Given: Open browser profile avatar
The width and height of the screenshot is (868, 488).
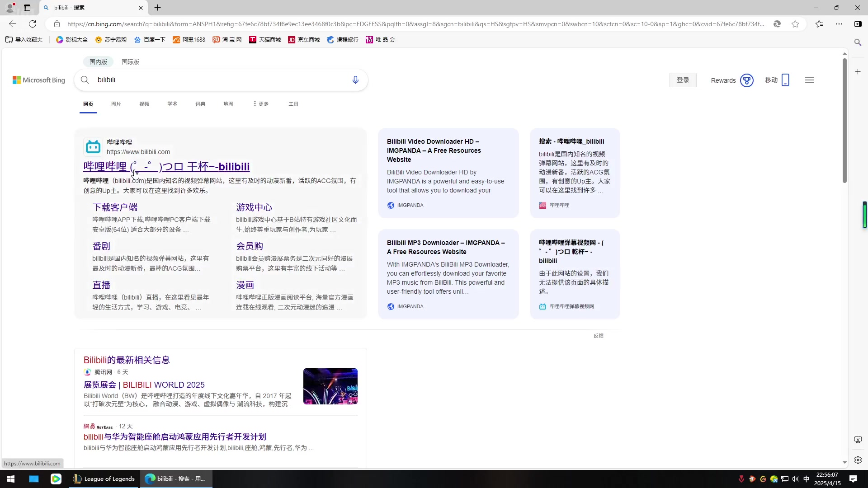Looking at the screenshot, I should point(10,8).
